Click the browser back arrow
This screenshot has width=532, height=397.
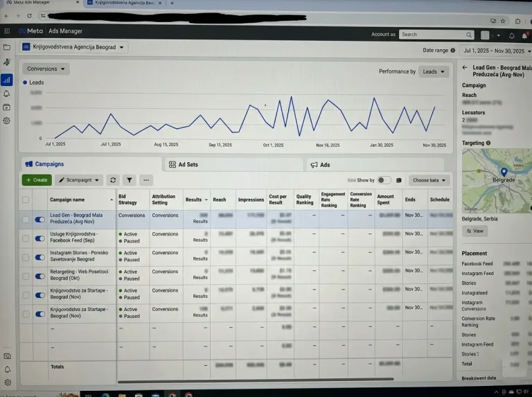click(6, 16)
